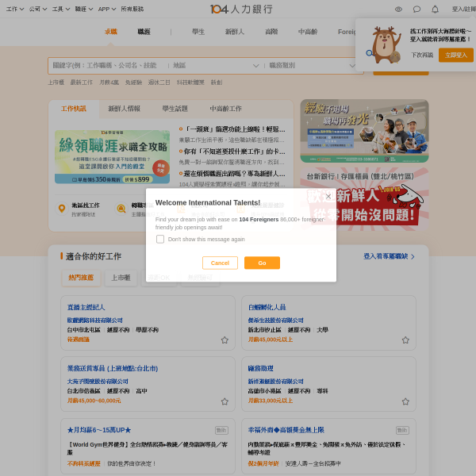
Task: Open the 工具 dropdown menu
Action: 61,9
